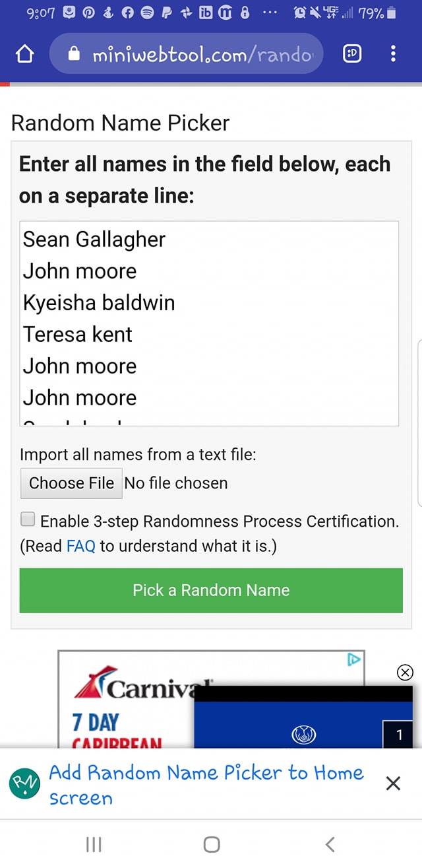Dismiss the Add to Home screen banner

tap(393, 784)
